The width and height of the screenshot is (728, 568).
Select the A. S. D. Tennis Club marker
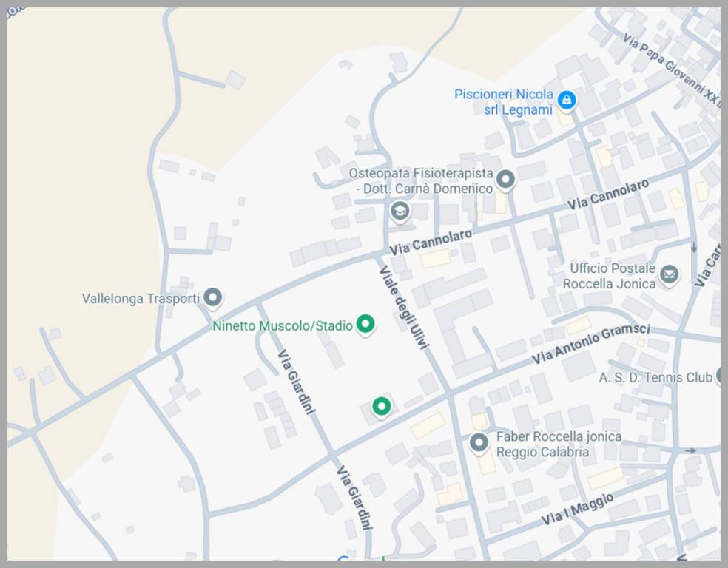point(720,376)
